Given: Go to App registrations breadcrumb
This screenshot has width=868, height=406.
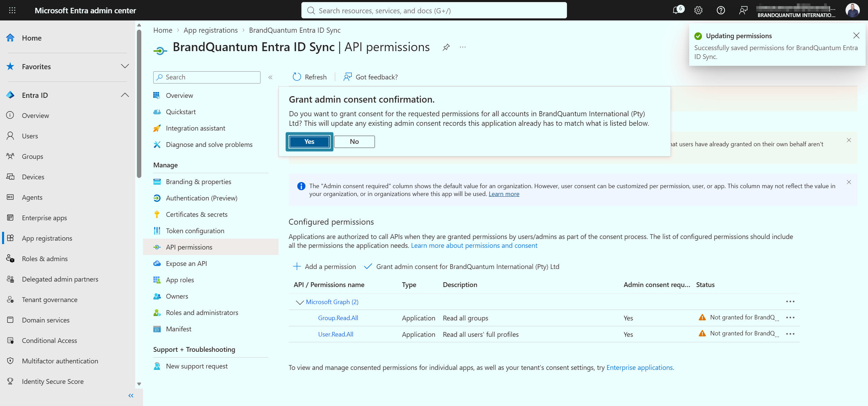Looking at the screenshot, I should click(210, 30).
